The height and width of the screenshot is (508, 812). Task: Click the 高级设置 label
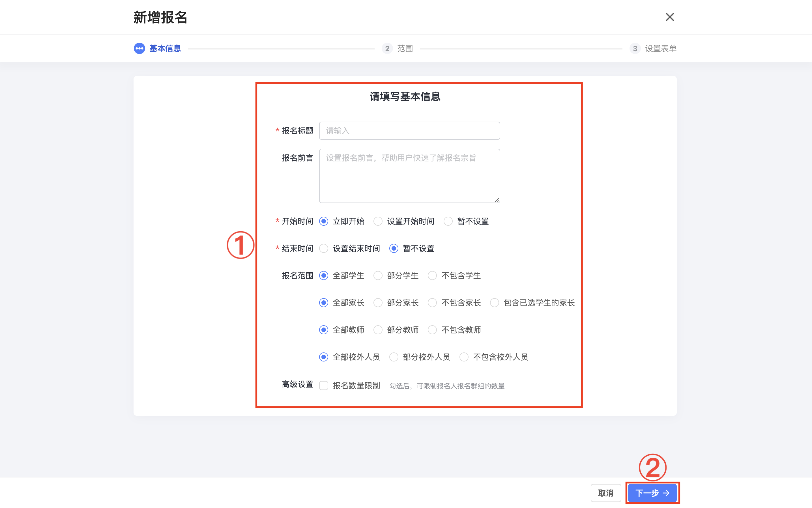coord(297,384)
